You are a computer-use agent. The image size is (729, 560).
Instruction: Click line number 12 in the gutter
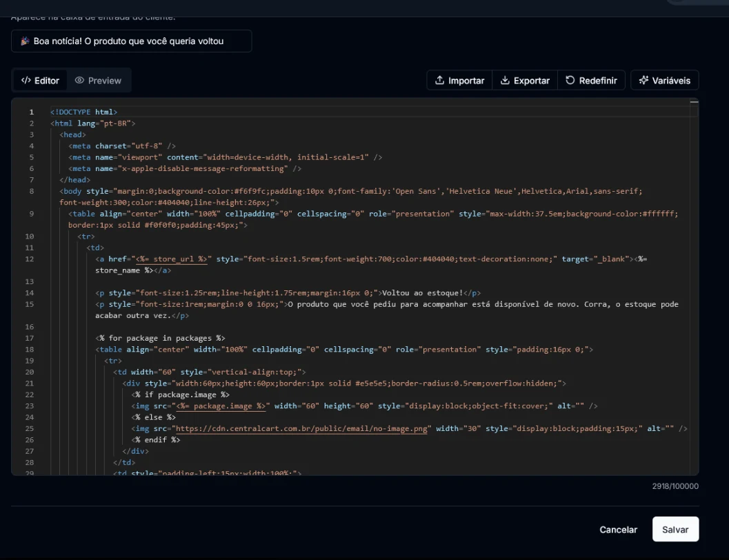coord(29,259)
